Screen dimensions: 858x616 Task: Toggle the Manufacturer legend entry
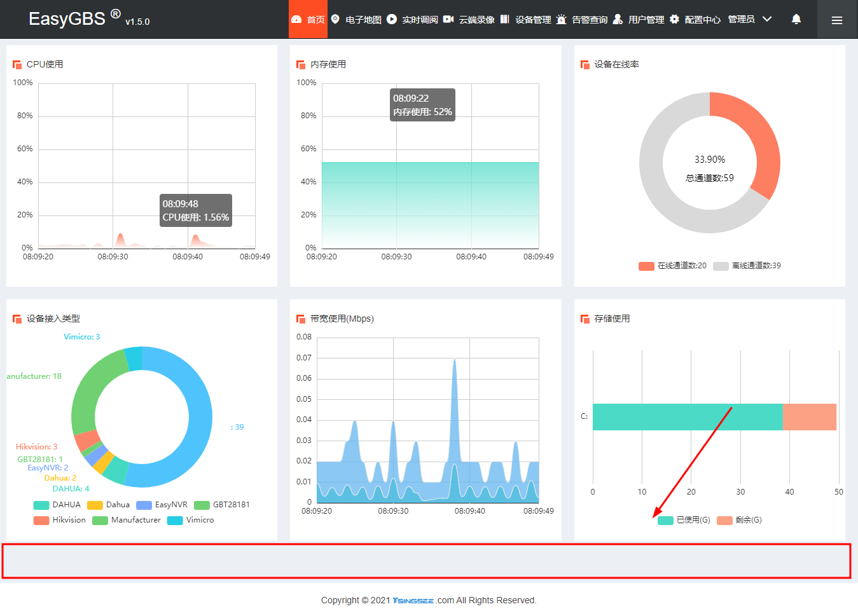tap(127, 520)
